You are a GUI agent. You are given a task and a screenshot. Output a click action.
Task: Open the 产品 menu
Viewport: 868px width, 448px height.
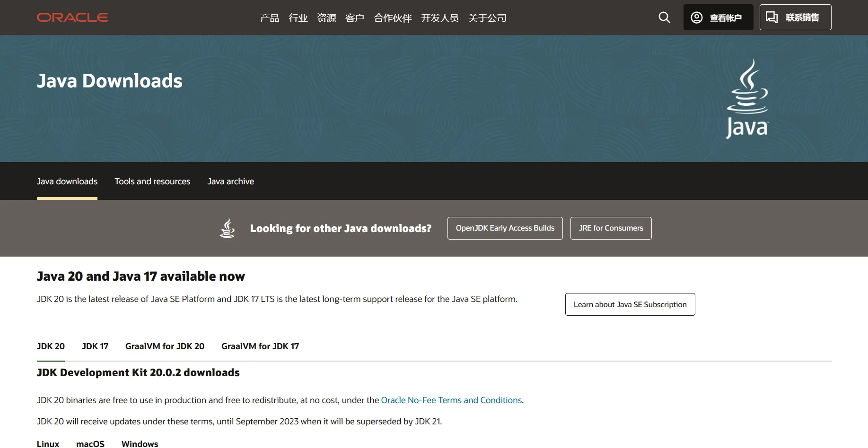(x=270, y=18)
